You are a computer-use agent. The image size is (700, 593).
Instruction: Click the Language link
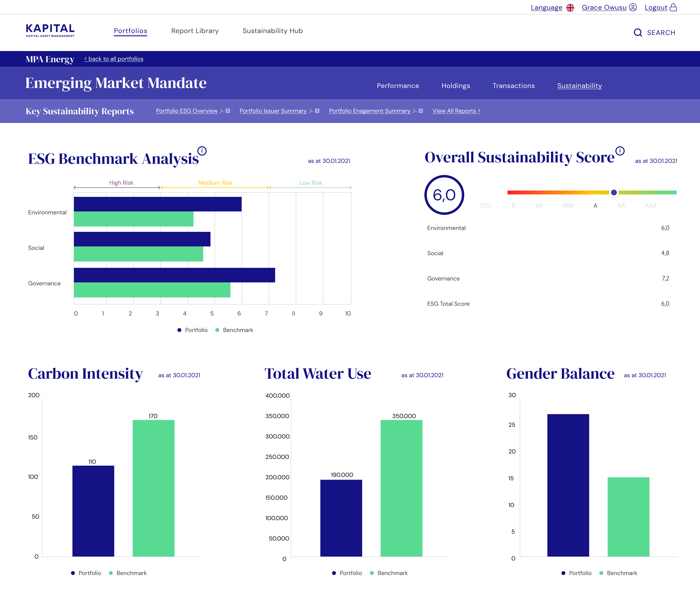pyautogui.click(x=546, y=7)
